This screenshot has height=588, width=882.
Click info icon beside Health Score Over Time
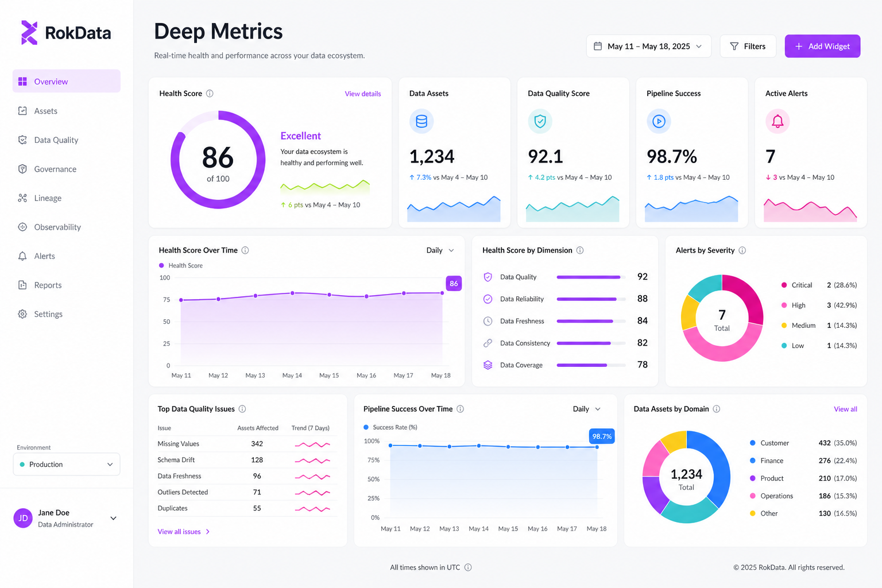tap(245, 250)
